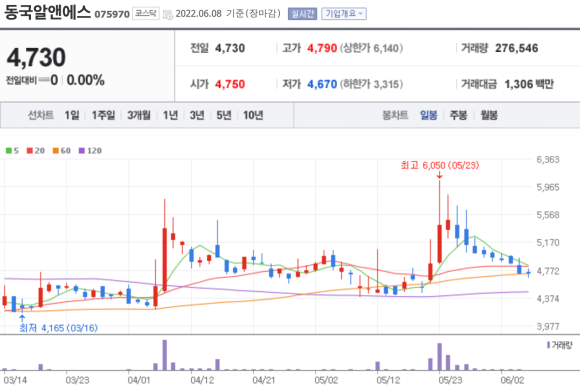Click the 저가 value 4,670

[x=322, y=84]
